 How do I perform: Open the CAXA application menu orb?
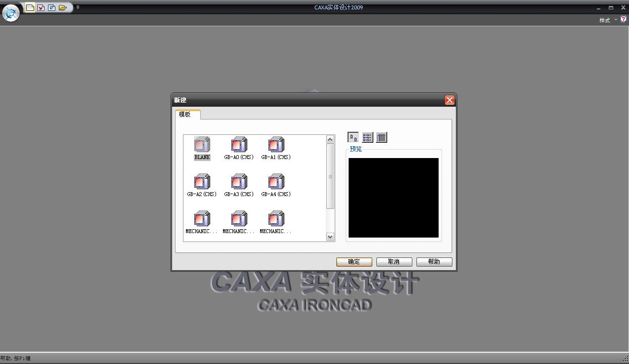(x=10, y=13)
